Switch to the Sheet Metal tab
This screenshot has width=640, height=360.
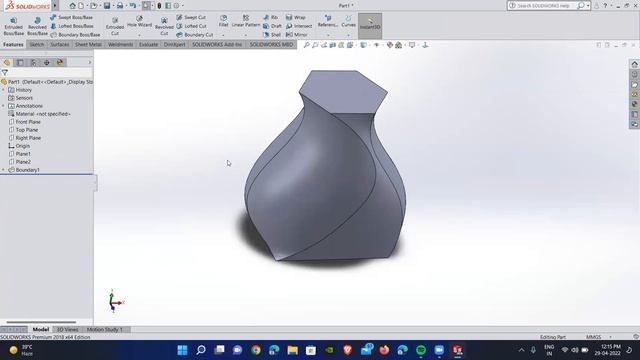coord(88,44)
